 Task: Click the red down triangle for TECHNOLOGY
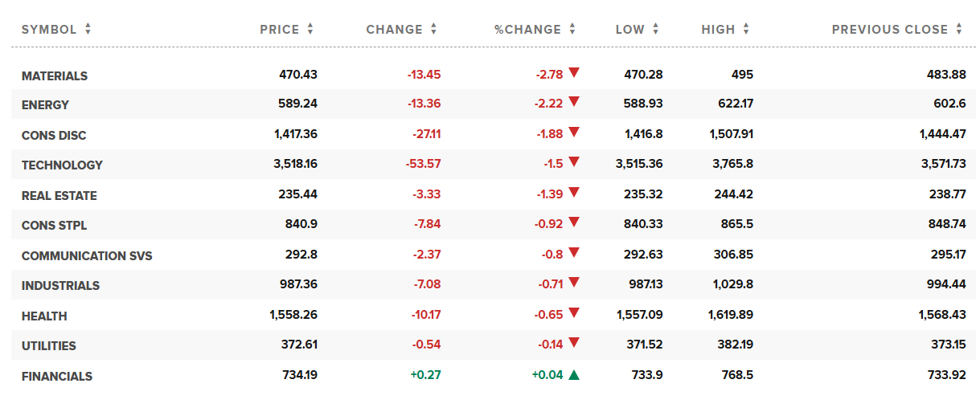(574, 162)
